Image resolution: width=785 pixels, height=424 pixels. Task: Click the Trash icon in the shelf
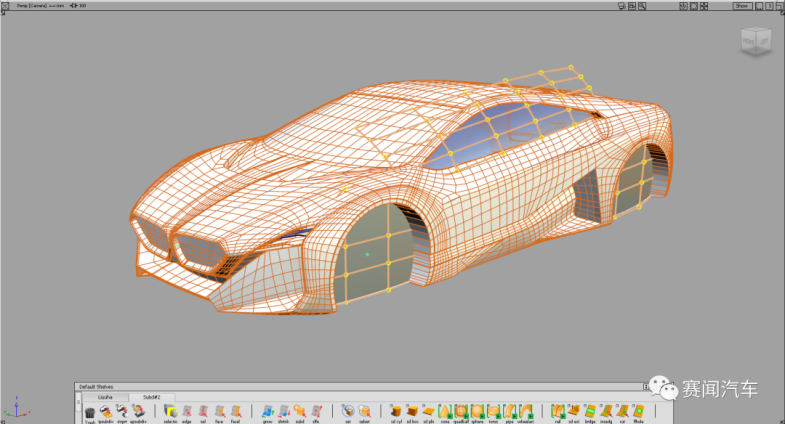(90, 412)
